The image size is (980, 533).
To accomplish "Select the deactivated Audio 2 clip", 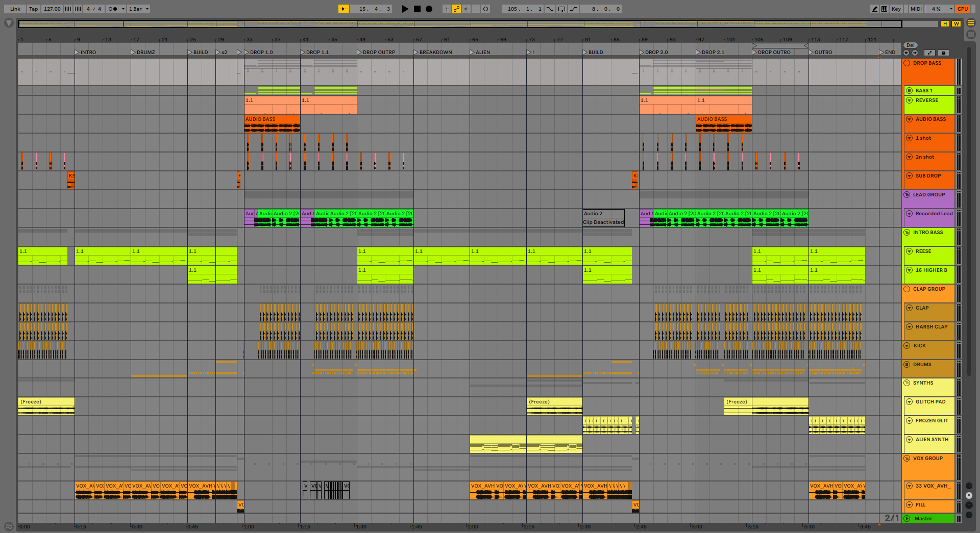I will pyautogui.click(x=604, y=218).
